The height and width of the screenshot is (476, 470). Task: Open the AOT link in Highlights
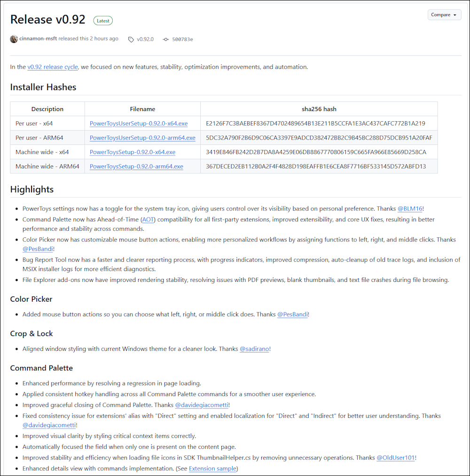coord(148,219)
